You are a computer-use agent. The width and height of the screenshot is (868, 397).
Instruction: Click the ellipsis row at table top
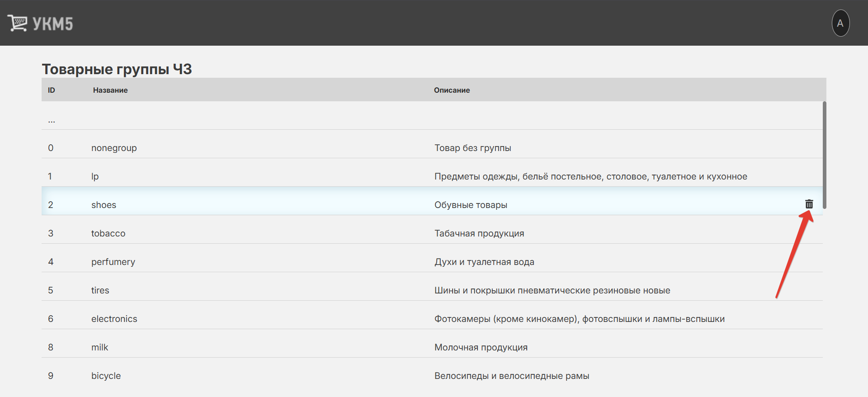[x=52, y=120]
